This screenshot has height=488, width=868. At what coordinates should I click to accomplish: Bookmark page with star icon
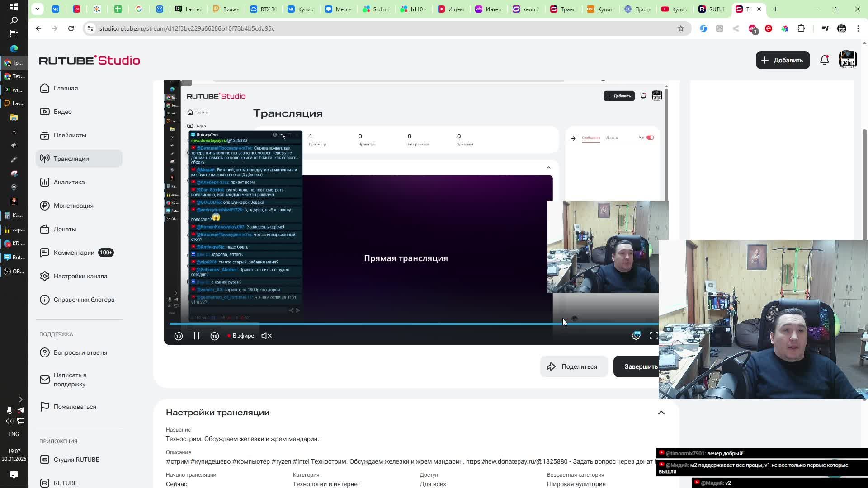coord(680,28)
